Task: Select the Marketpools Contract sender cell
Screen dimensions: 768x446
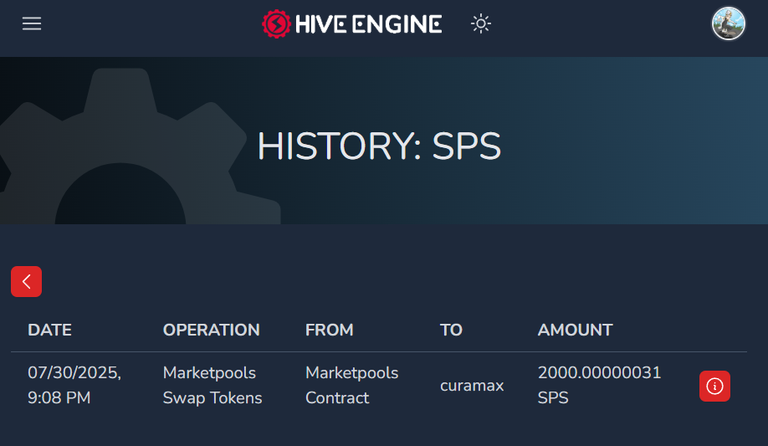Action: 352,385
